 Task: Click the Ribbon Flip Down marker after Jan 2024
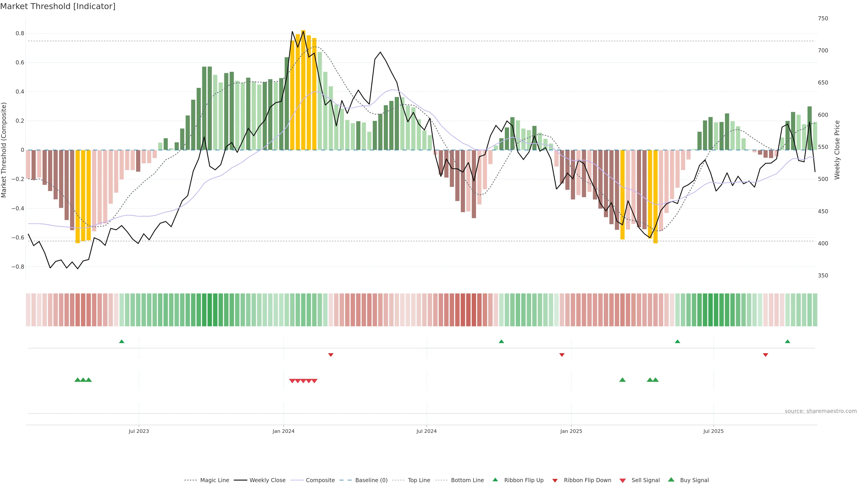click(330, 355)
